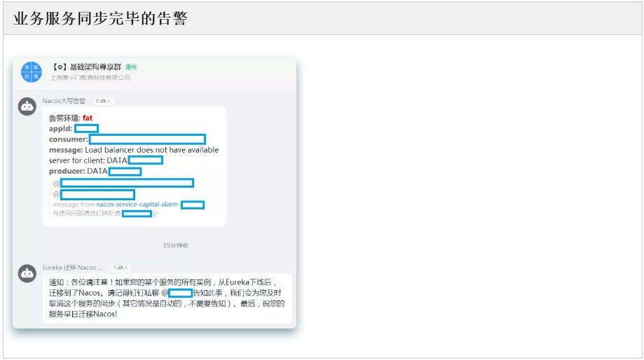This screenshot has width=644, height=360.
Task: Click the 机器人 badge next to Eureka 迁移 Nacos
Action: (x=121, y=268)
